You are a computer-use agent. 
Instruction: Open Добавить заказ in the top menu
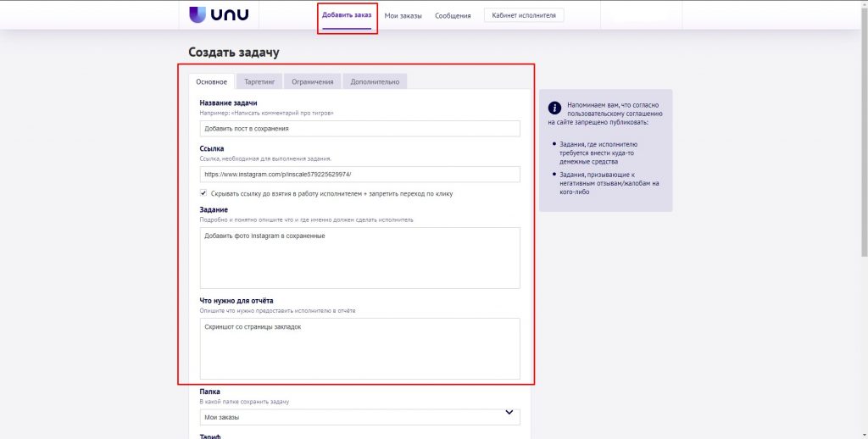pos(347,15)
